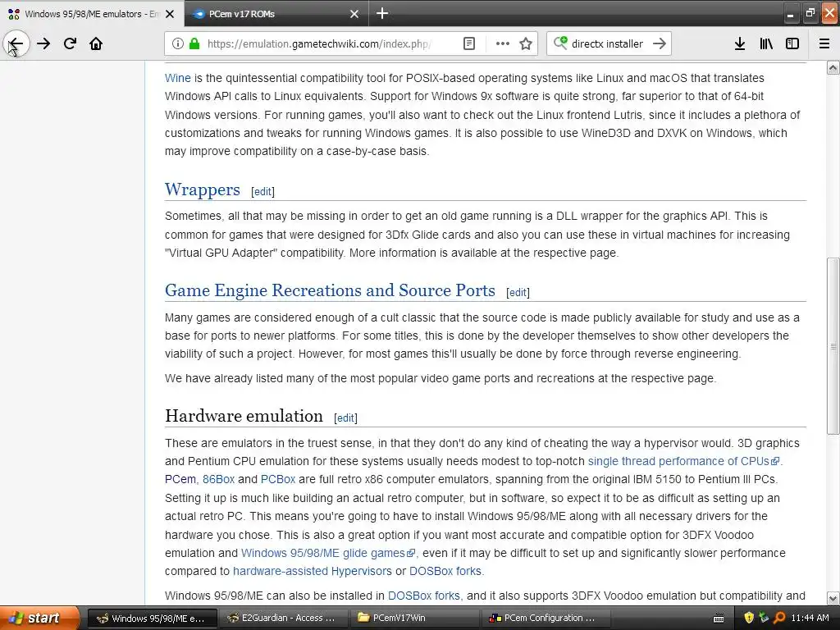
Task: Open the Windows Start menu
Action: coord(40,619)
